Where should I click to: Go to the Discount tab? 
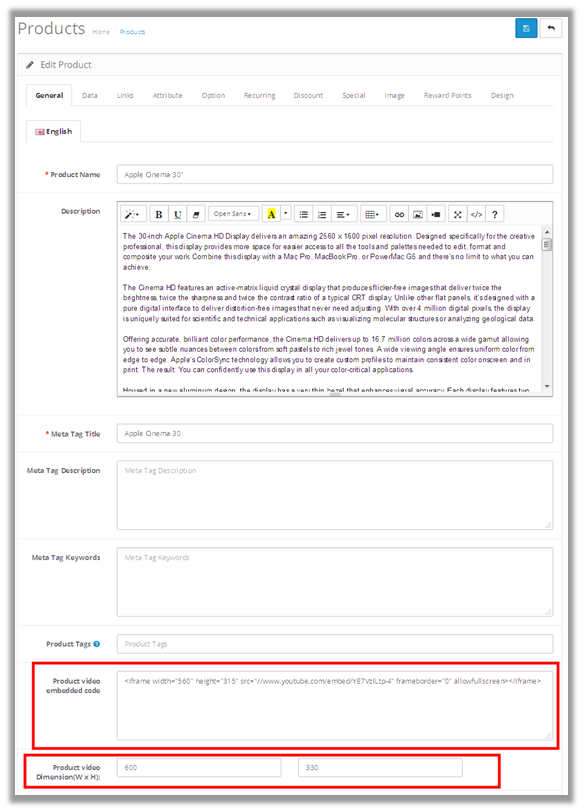point(308,95)
